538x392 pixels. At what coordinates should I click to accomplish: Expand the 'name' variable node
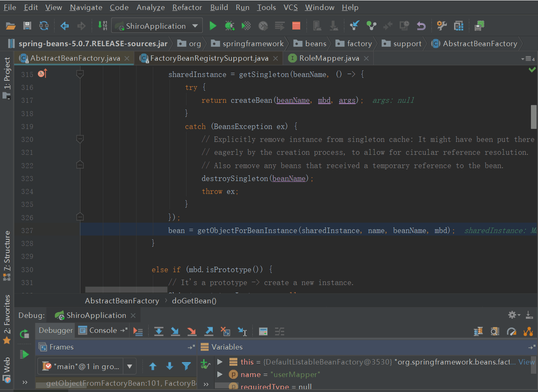click(220, 374)
